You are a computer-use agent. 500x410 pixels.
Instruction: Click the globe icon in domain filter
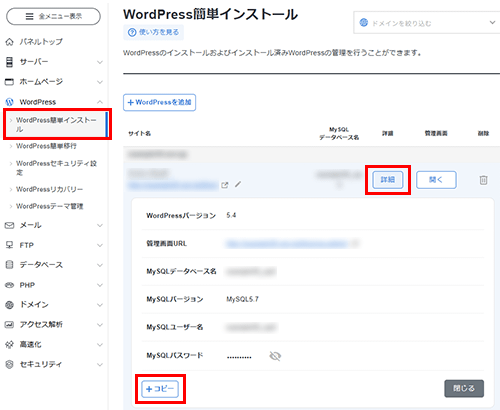pos(363,23)
